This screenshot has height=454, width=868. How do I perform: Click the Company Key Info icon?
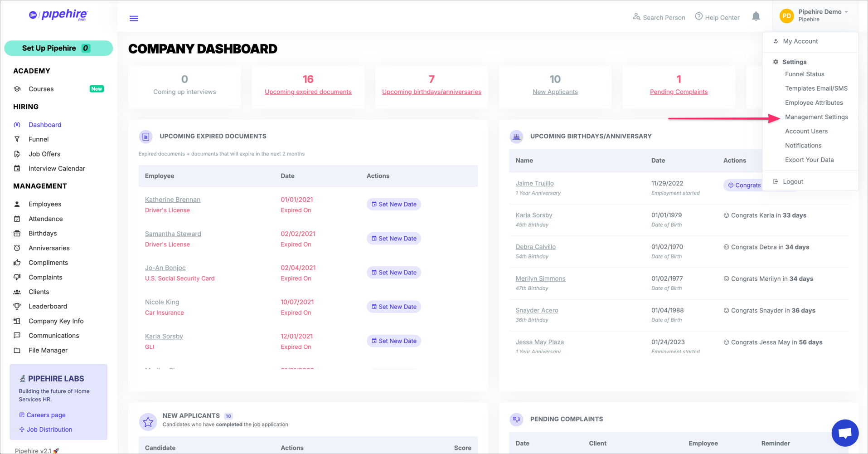pos(17,321)
